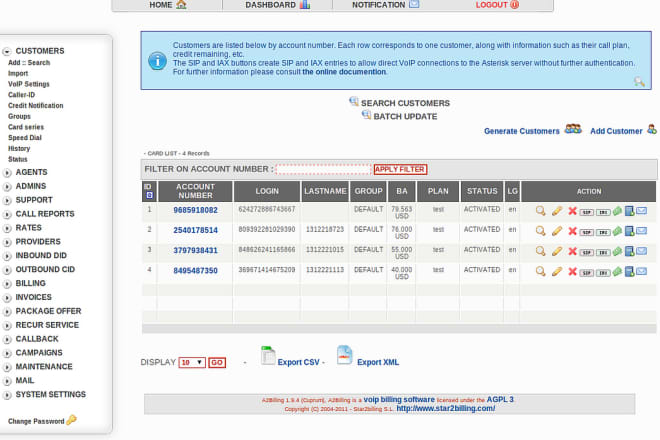Expand the INVOICES sidebar section
Viewport: 660px width, 440px height.
tap(7, 298)
